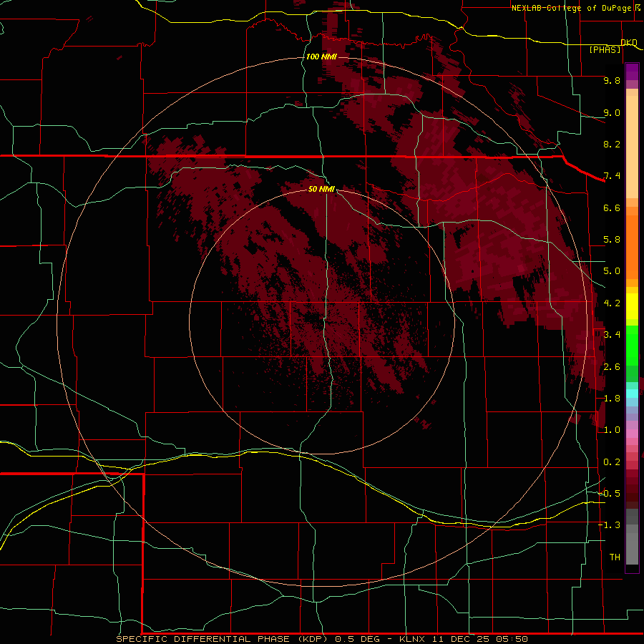This screenshot has height=644, width=644.
Task: Pick the cyan segment of the color scale
Action: click(632, 394)
